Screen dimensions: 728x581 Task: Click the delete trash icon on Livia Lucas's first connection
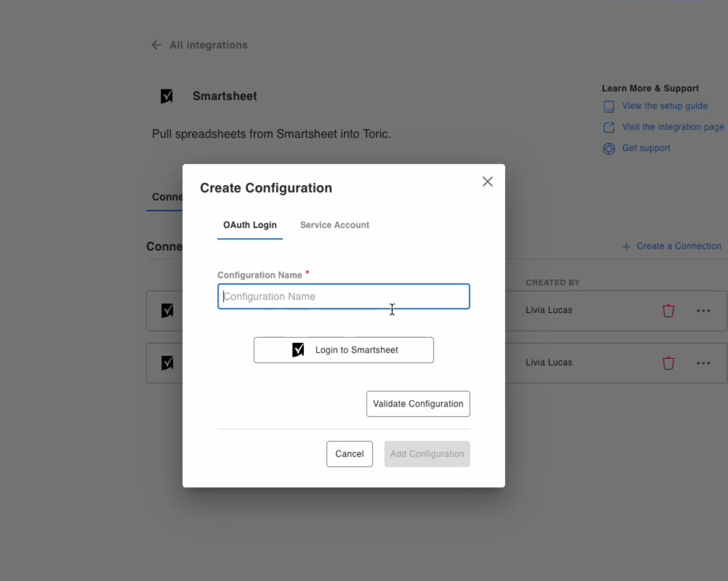tap(669, 311)
